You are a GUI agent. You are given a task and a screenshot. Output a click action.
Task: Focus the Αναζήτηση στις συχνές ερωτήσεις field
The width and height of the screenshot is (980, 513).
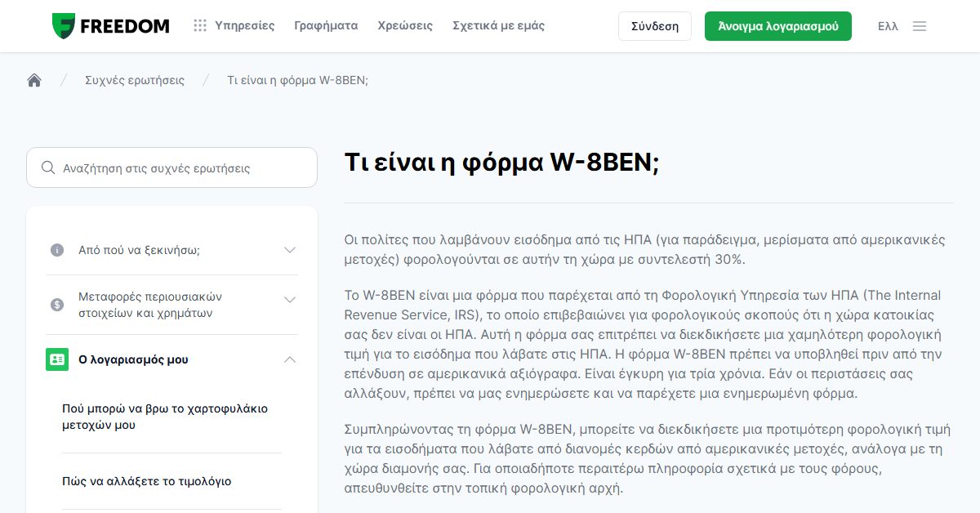pyautogui.click(x=171, y=167)
